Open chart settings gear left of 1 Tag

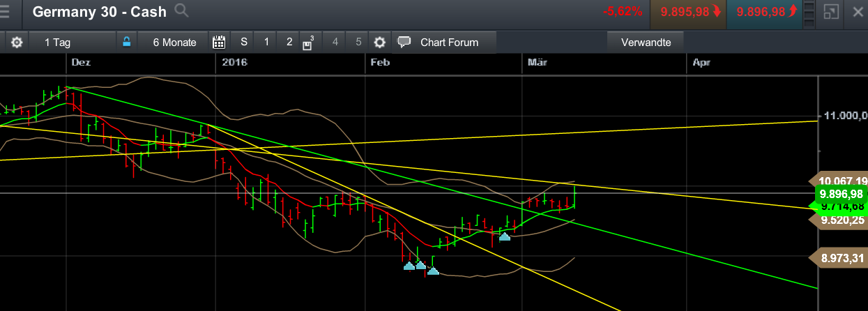pyautogui.click(x=17, y=42)
